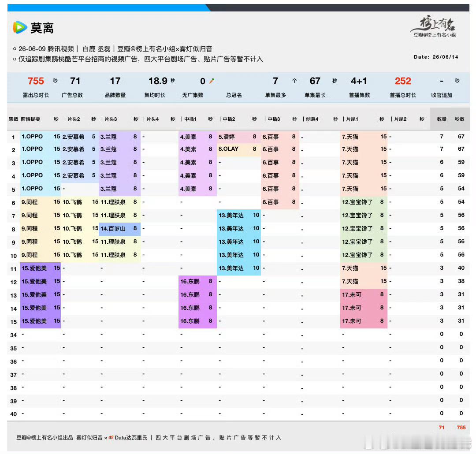Click the red 755 in the summary bar
This screenshot has height=454, width=476.
pyautogui.click(x=36, y=81)
